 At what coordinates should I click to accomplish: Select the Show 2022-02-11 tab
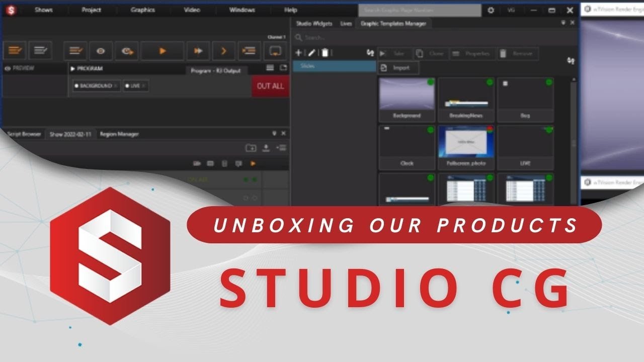(x=70, y=134)
